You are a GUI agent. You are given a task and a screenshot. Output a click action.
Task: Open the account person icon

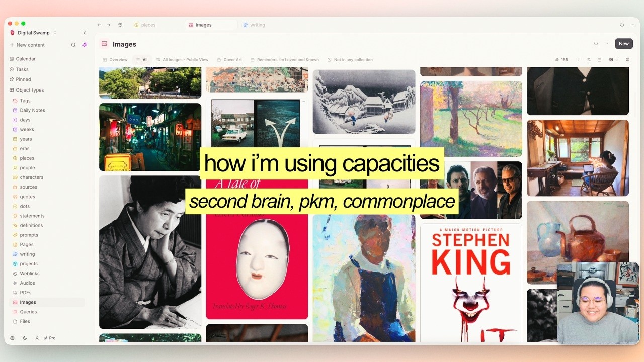[x=37, y=338]
